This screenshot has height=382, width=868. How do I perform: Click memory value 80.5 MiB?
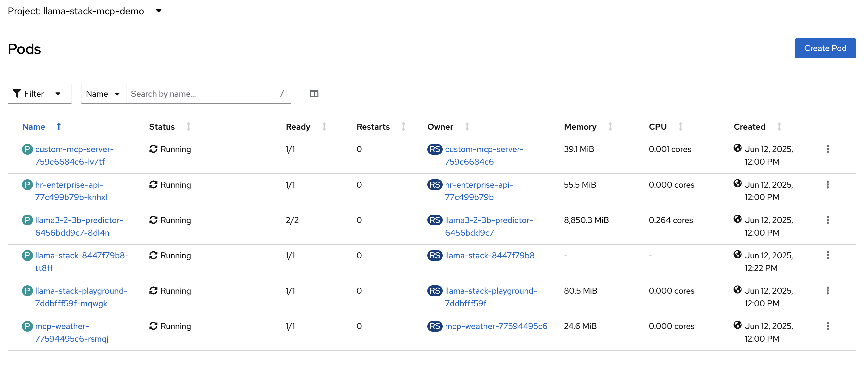click(x=581, y=291)
